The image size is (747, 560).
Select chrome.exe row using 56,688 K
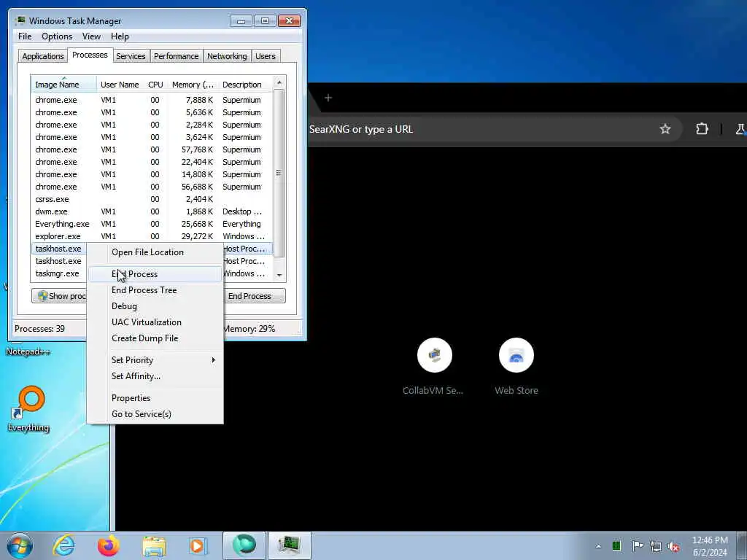tap(152, 187)
